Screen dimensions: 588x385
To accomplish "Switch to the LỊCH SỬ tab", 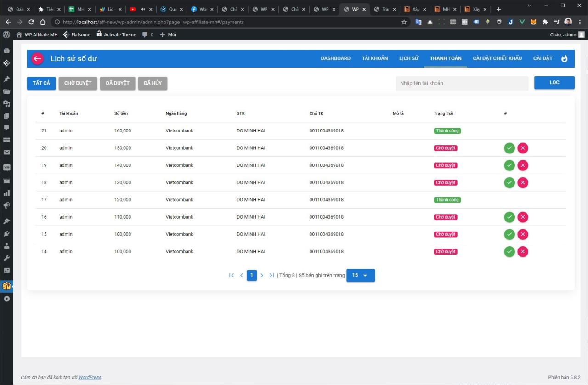I will tap(408, 58).
